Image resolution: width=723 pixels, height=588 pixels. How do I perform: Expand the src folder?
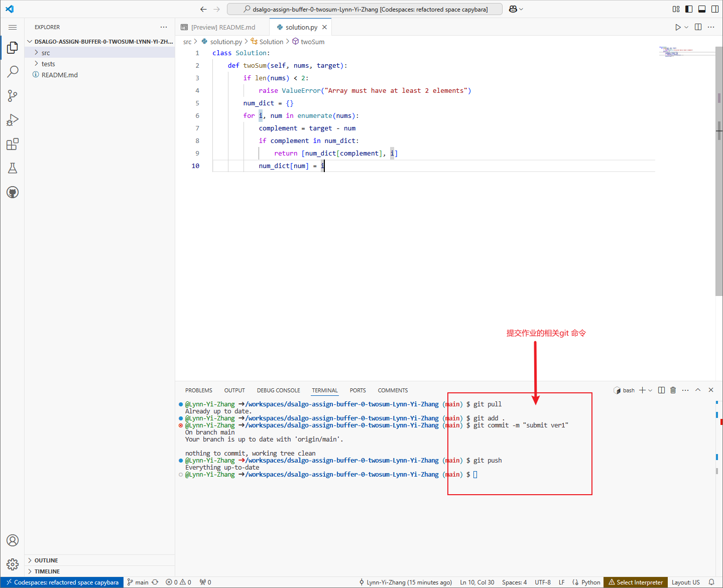point(46,53)
